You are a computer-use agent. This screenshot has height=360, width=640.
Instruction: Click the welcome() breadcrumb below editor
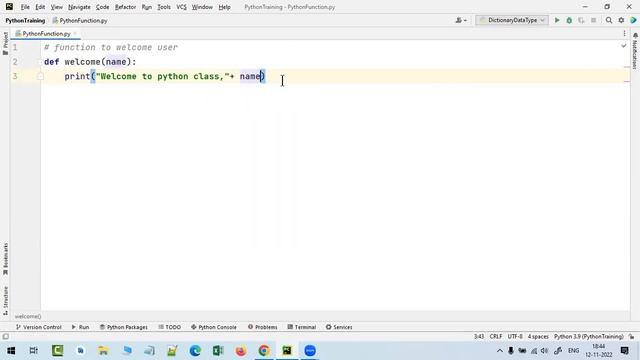tap(28, 316)
